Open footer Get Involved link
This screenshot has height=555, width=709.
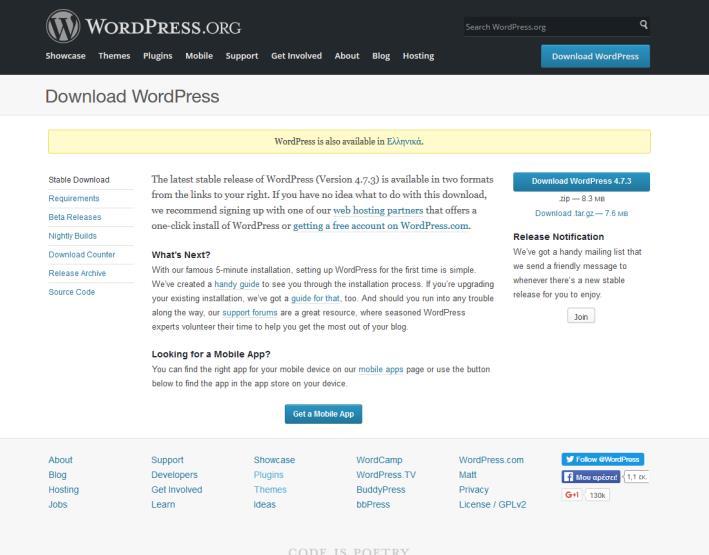pyautogui.click(x=177, y=490)
